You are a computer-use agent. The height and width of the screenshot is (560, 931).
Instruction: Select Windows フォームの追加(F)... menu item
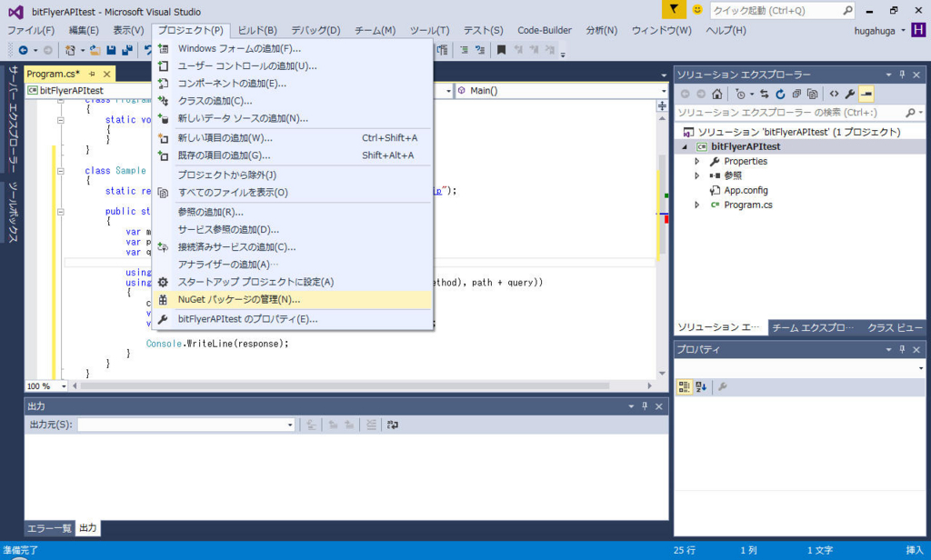pyautogui.click(x=292, y=49)
